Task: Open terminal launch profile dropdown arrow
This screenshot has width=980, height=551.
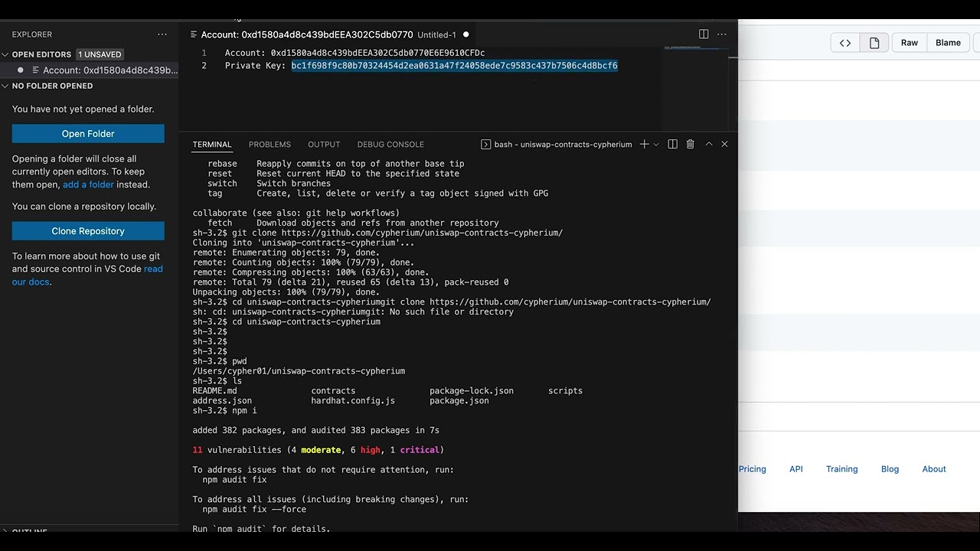Action: click(x=656, y=144)
